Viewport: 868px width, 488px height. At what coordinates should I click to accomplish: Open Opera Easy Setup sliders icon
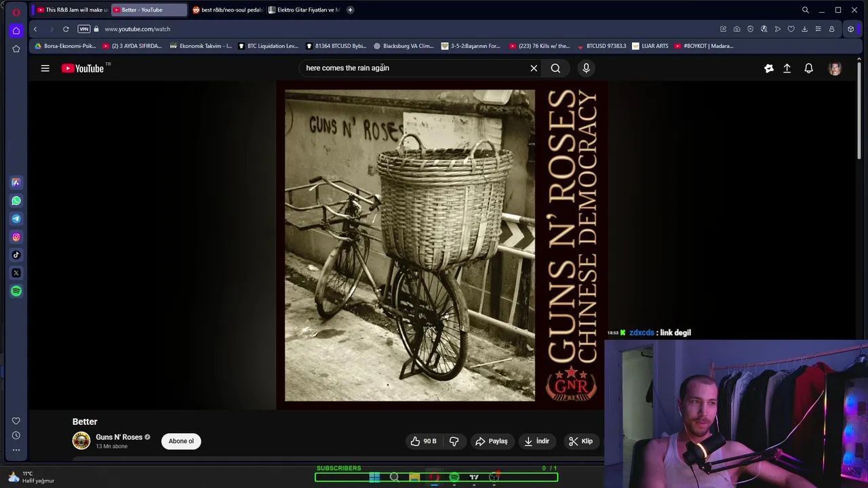point(818,29)
